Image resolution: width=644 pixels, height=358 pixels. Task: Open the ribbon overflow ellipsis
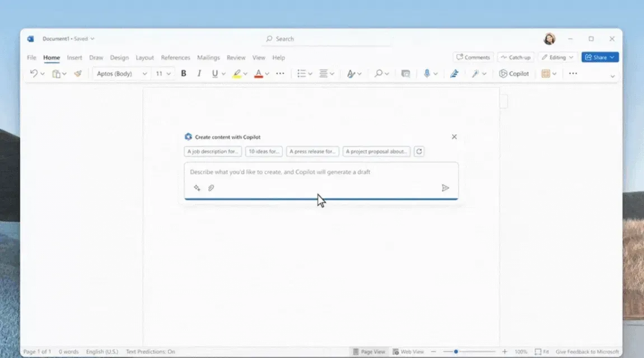pos(573,73)
